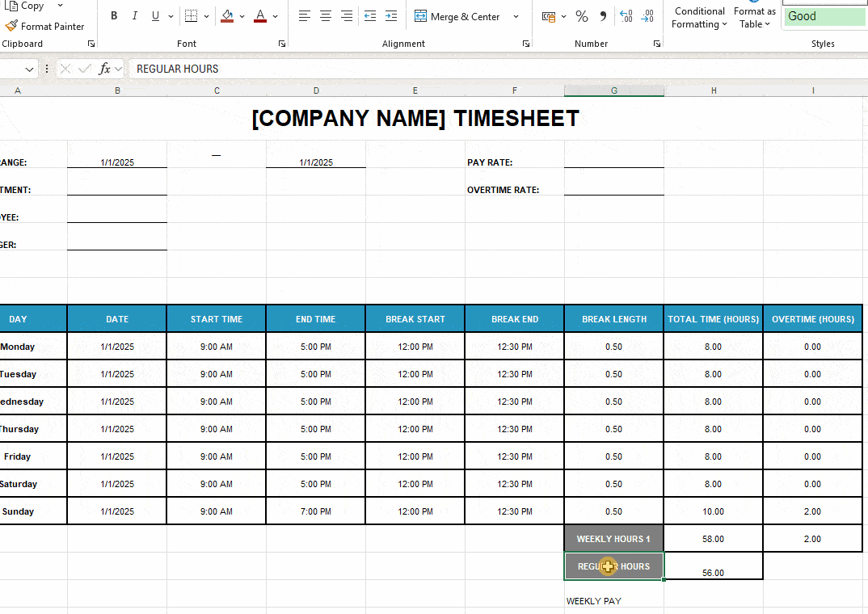This screenshot has width=868, height=614.
Task: Select the Center alignment icon
Action: click(325, 15)
